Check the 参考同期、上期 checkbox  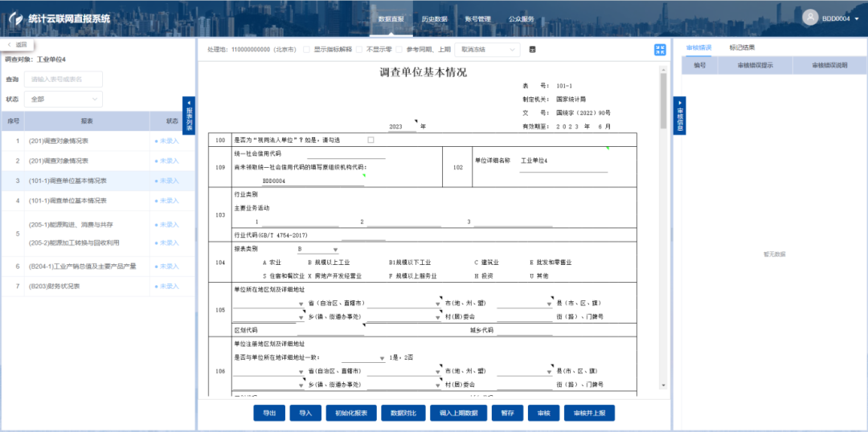click(x=399, y=50)
